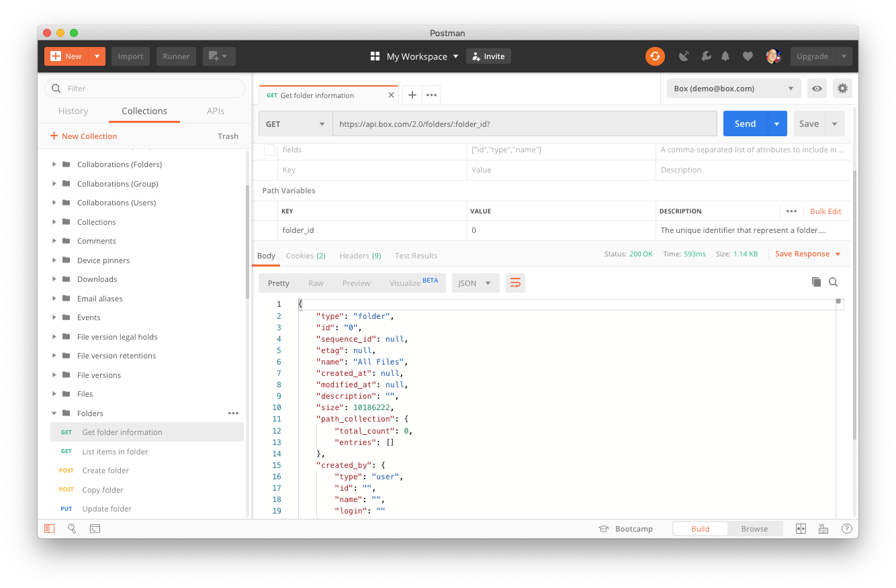The image size is (896, 588).
Task: Toggle the sidebar with bottom-left panel icon
Action: pos(49,528)
